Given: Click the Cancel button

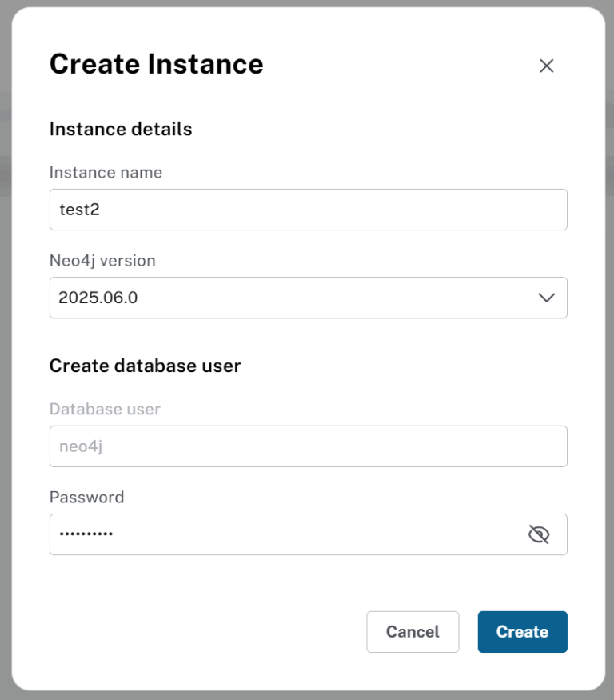Looking at the screenshot, I should point(413,631).
